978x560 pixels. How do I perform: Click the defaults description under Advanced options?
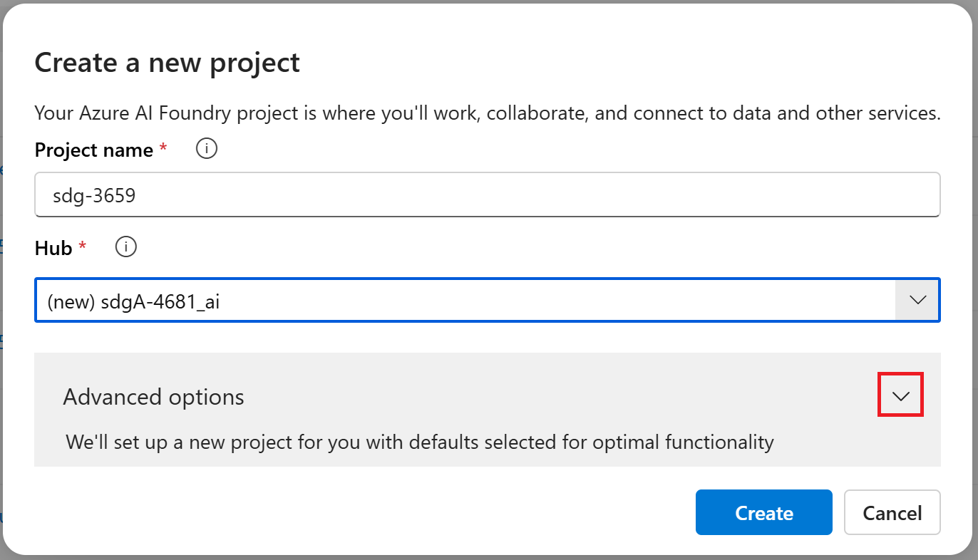point(419,442)
